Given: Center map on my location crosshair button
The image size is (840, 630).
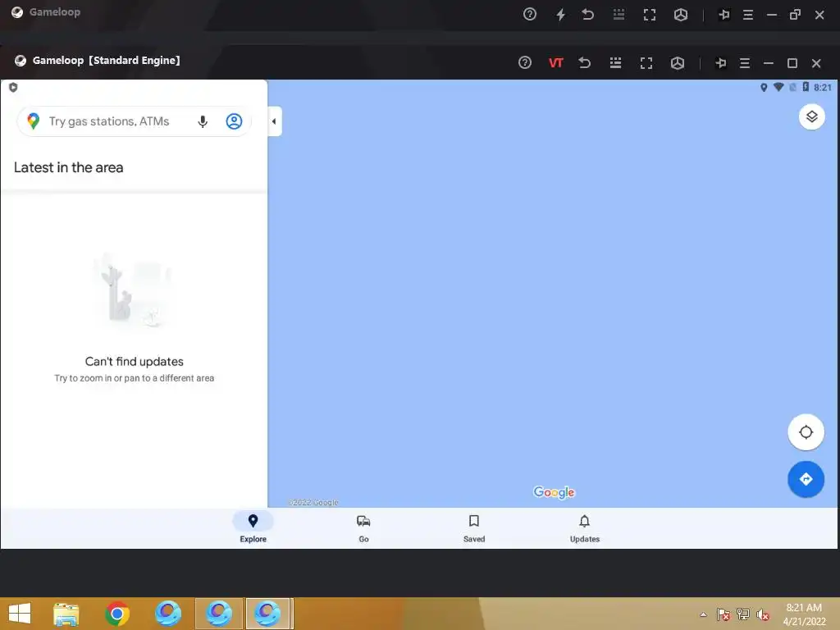Looking at the screenshot, I should pyautogui.click(x=806, y=431).
